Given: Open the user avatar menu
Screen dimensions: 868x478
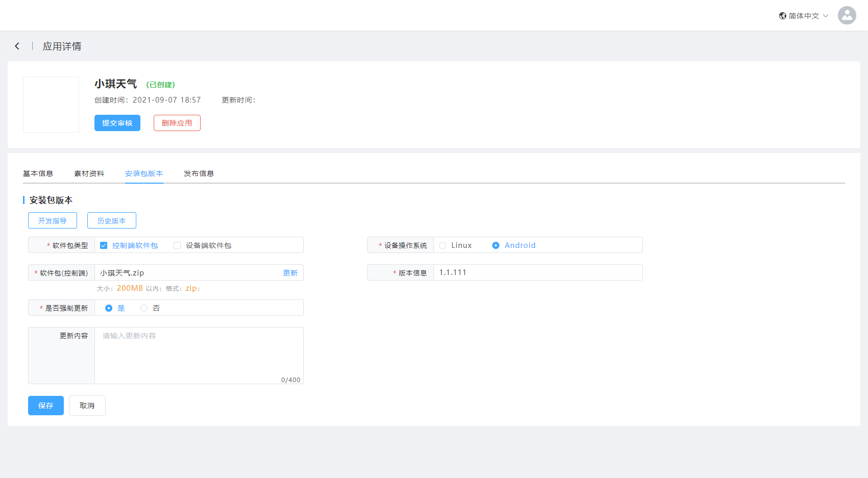Looking at the screenshot, I should click(x=847, y=15).
